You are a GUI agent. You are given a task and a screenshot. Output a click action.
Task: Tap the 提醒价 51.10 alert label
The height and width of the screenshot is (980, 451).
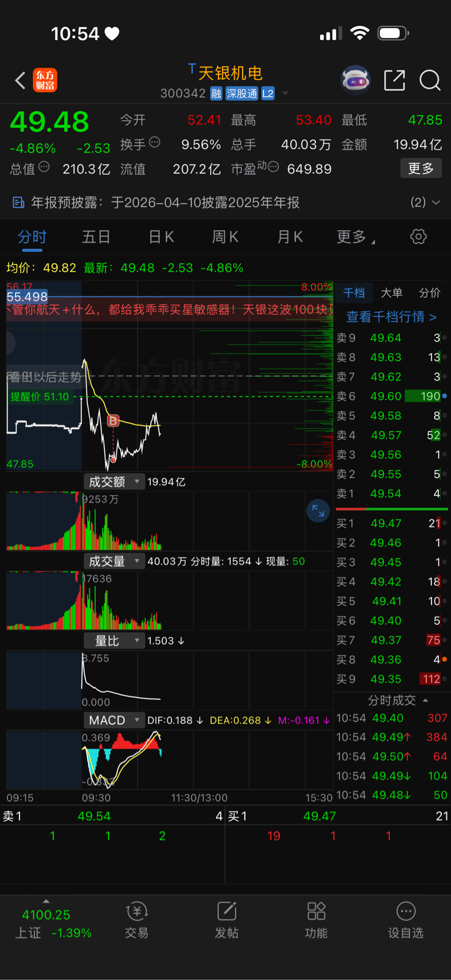[x=40, y=397]
